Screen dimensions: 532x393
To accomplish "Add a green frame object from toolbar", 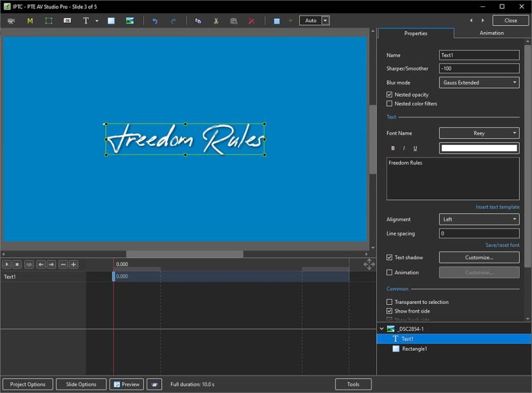I will pos(48,21).
